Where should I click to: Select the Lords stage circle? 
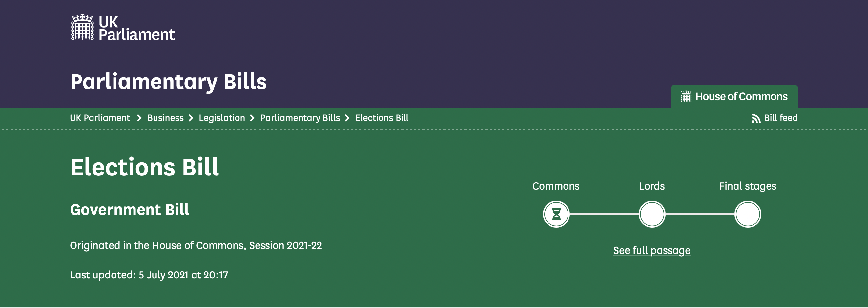(x=652, y=214)
